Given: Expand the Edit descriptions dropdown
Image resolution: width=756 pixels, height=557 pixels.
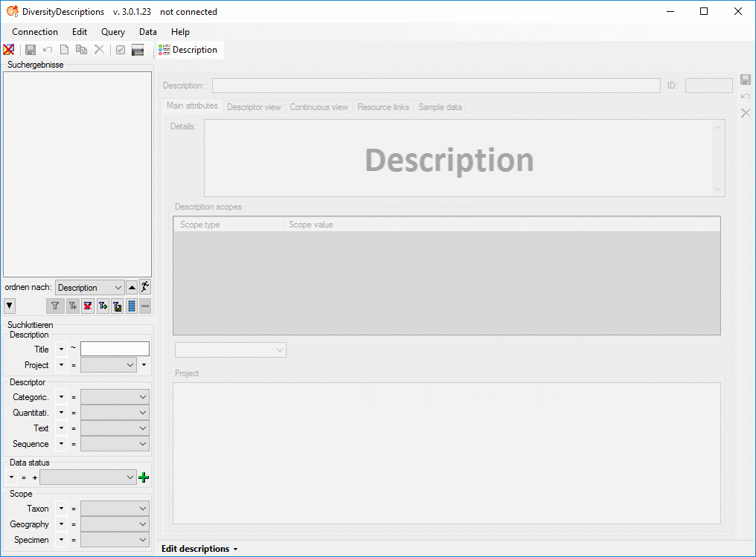Looking at the screenshot, I should tap(199, 549).
